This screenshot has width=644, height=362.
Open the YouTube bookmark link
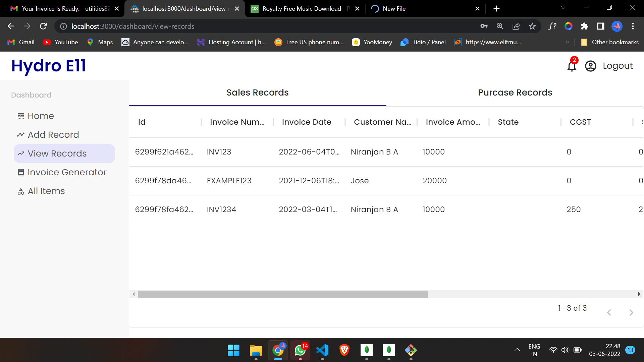pos(60,42)
